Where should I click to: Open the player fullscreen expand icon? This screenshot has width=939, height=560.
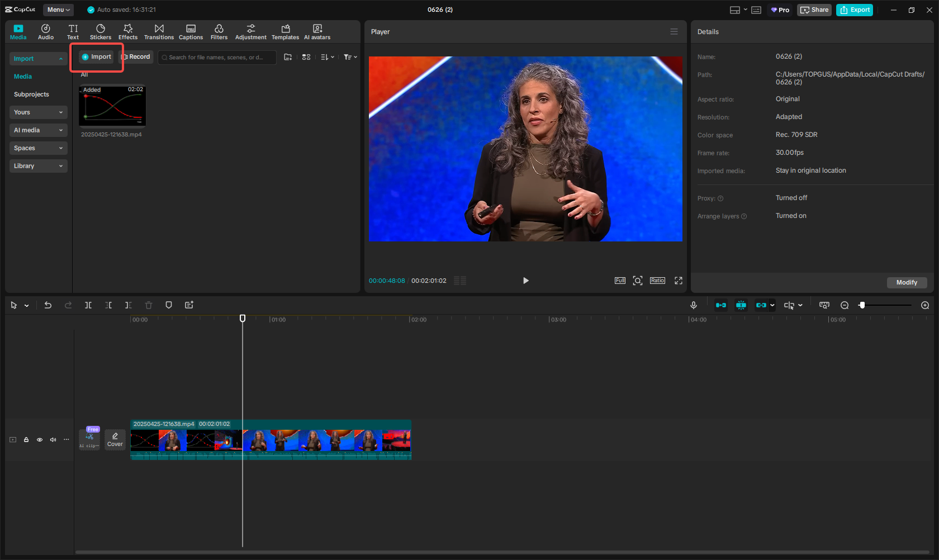679,281
